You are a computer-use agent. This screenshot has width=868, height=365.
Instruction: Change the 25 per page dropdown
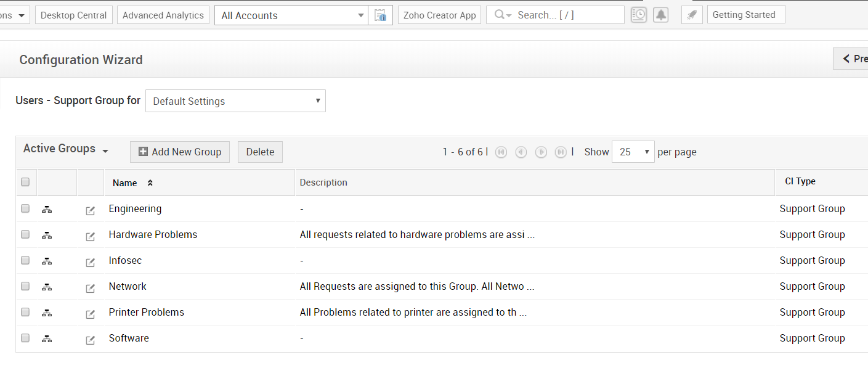pos(633,152)
